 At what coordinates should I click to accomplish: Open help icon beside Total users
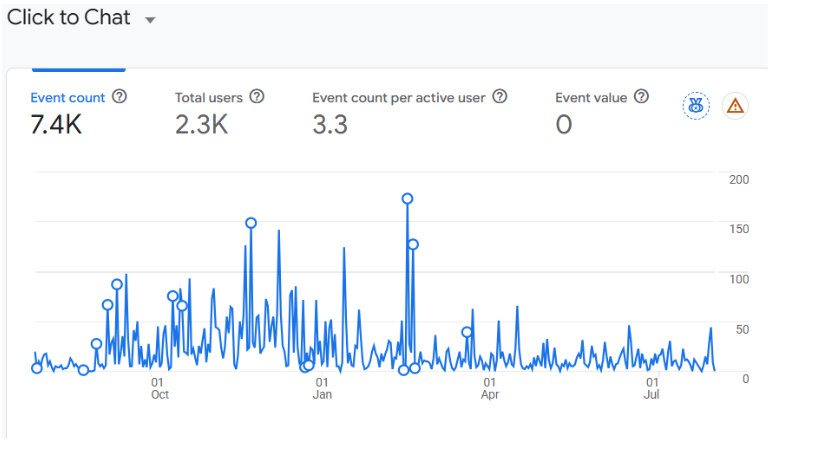click(x=257, y=96)
